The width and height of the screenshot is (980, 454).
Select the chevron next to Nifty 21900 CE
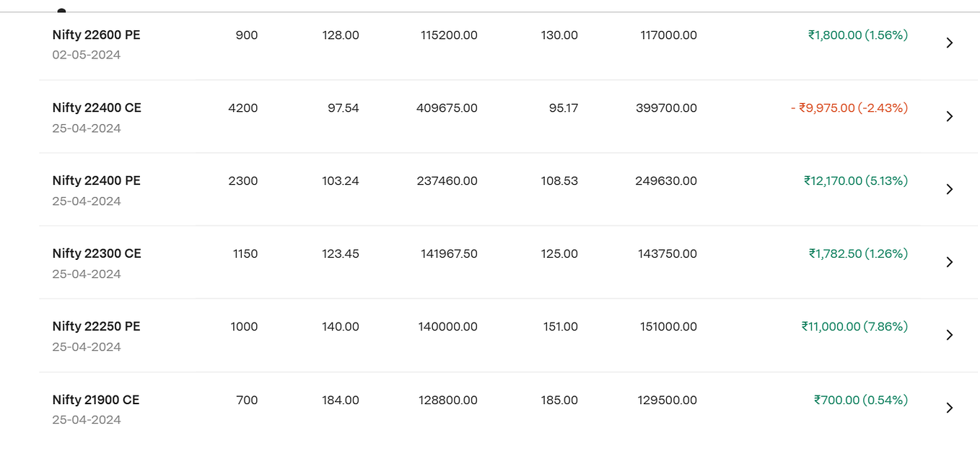[x=950, y=407]
